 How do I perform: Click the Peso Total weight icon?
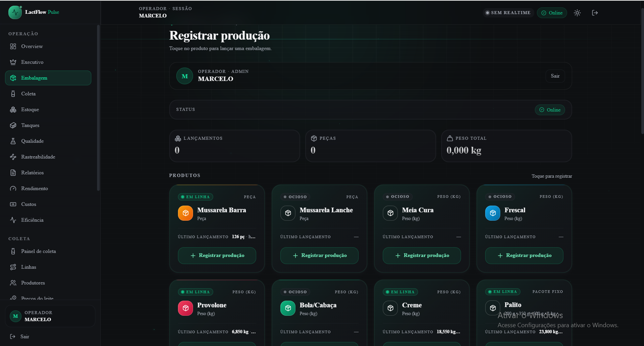[450, 138]
